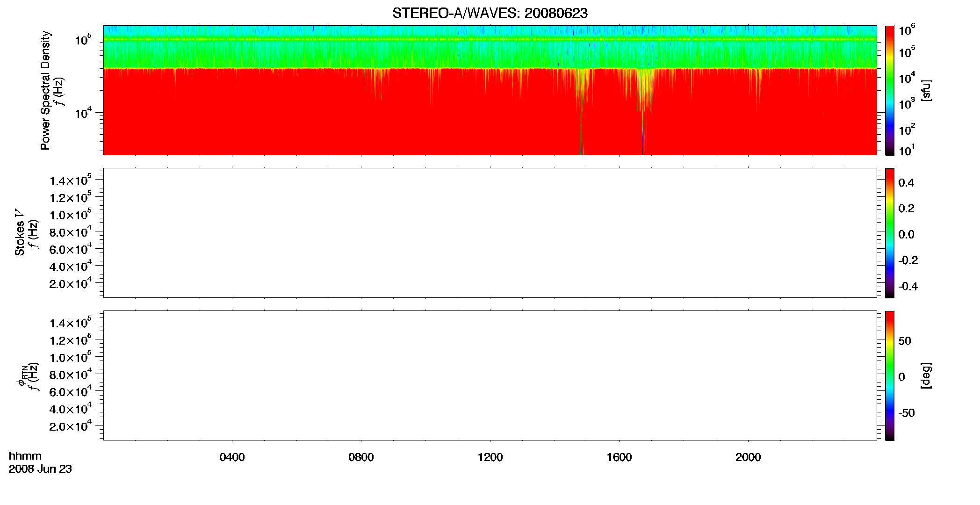Click the 10^5 y-axis tick of the spectrogram
980x505 pixels.
tap(83, 40)
